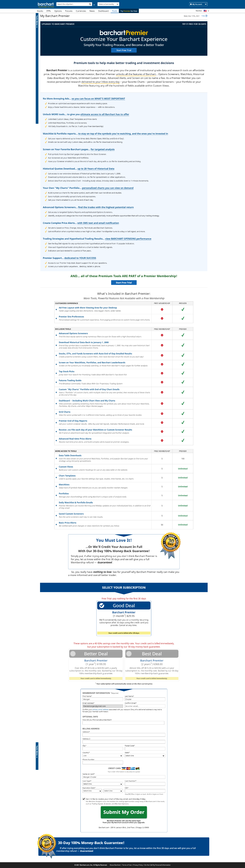Image resolution: width=245 pixels, height=868 pixels.
Task: Click the How did you find out field
Action: click(123, 723)
